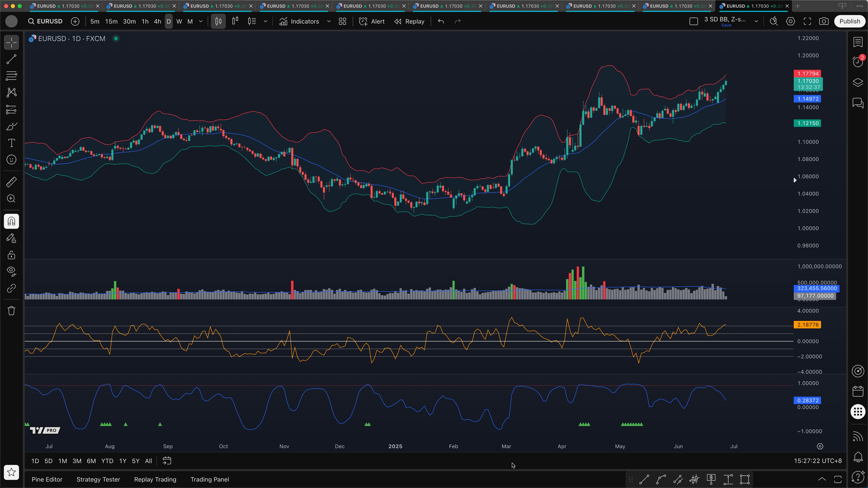Expand the indicator favorites dropdown arrow
The image size is (868, 488).
(x=329, y=21)
